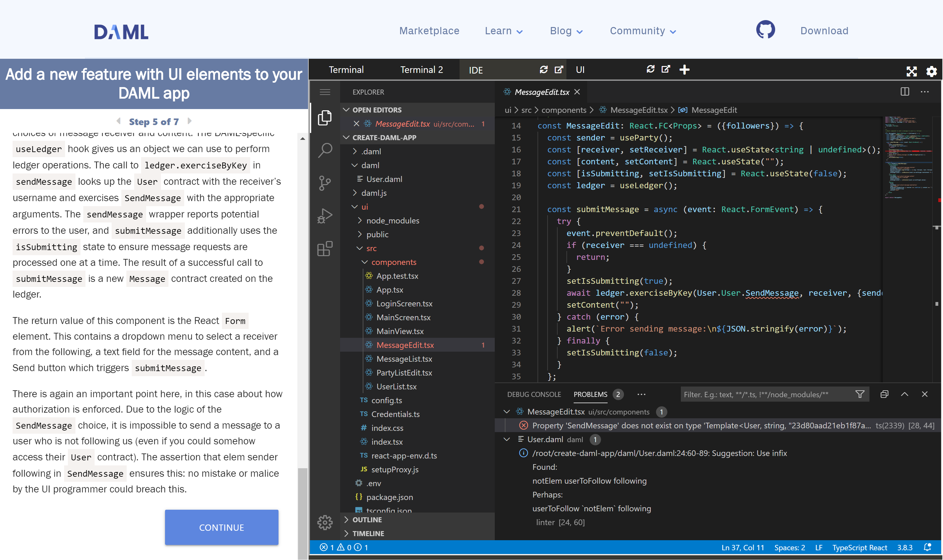Screen dimensions: 943x560
Task: Click the GitHub icon in header
Action: 765,30
